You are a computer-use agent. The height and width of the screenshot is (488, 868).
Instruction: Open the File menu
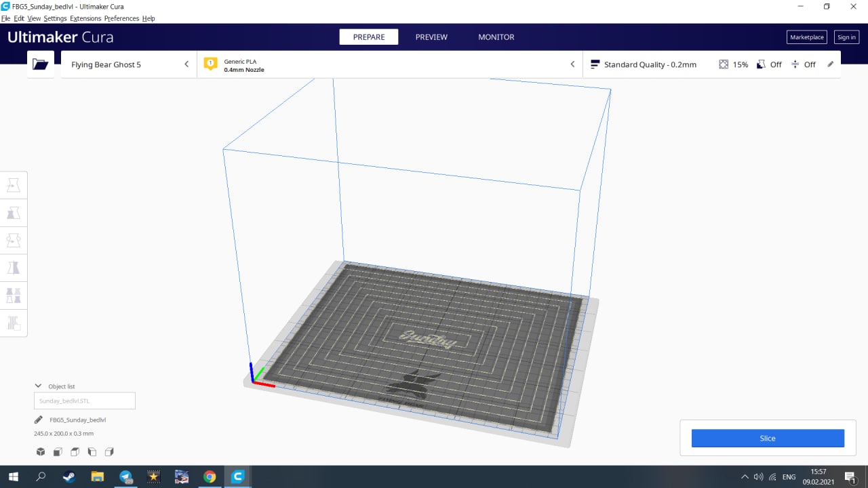(5, 18)
